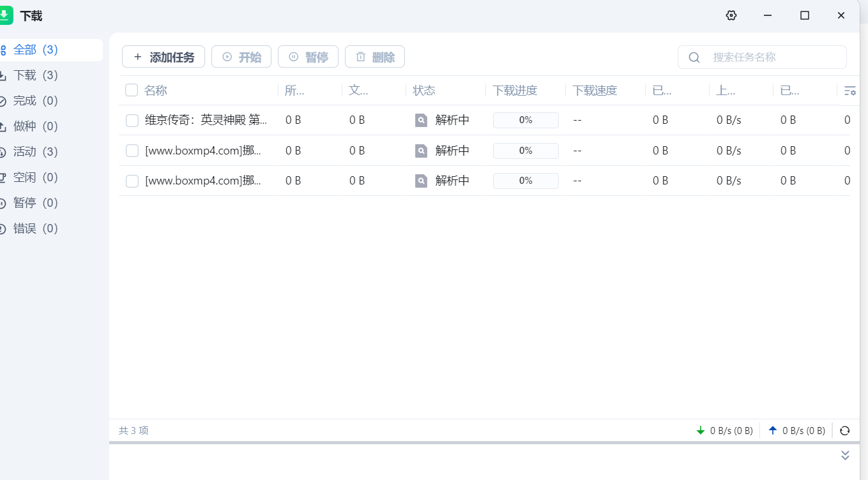
Task: Click parsing status icon in 维京传奇 row
Action: click(x=421, y=120)
